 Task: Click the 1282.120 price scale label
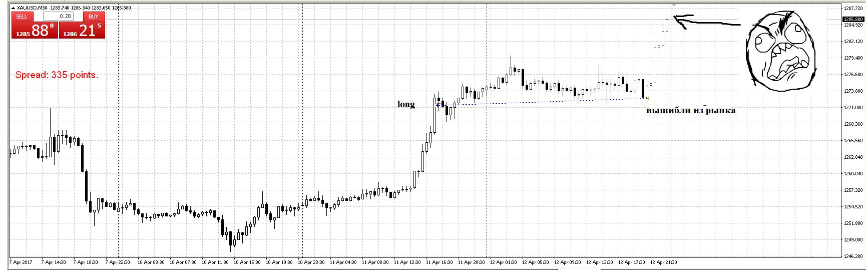point(853,42)
